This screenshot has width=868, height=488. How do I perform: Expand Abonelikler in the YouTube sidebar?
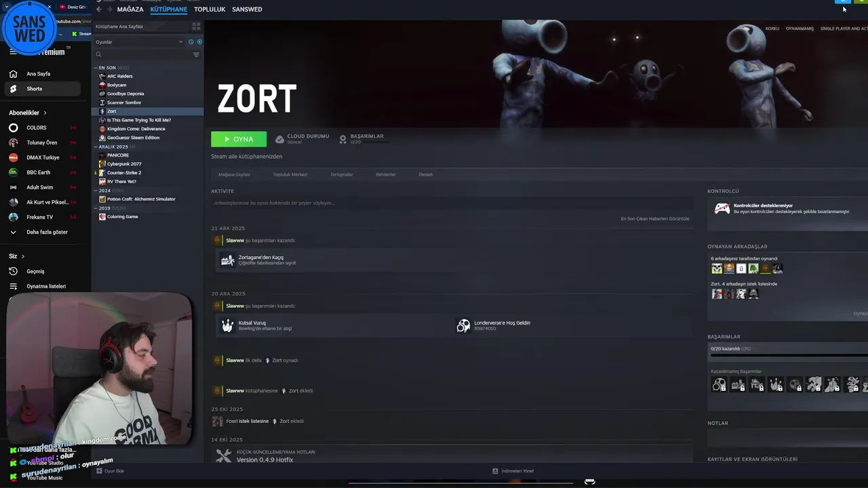click(28, 113)
